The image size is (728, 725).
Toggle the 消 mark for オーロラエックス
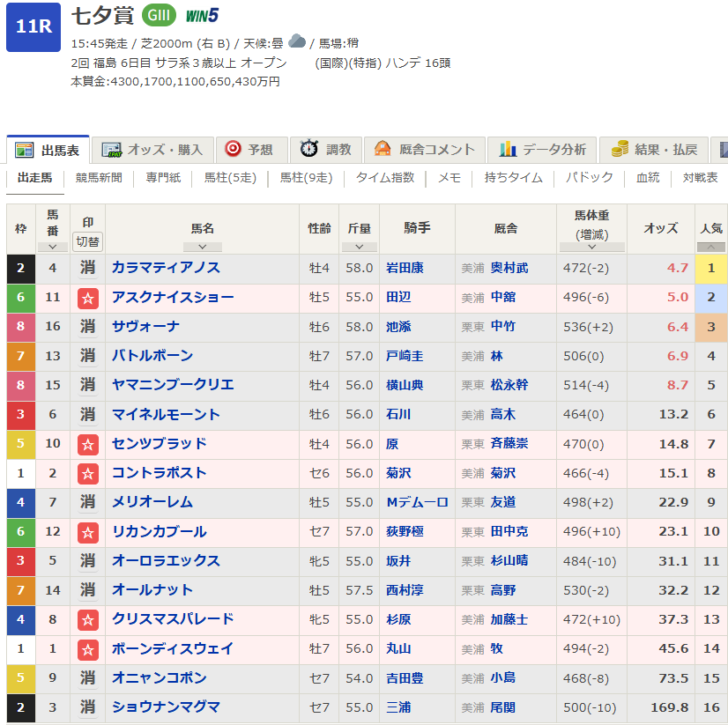pos(88,561)
